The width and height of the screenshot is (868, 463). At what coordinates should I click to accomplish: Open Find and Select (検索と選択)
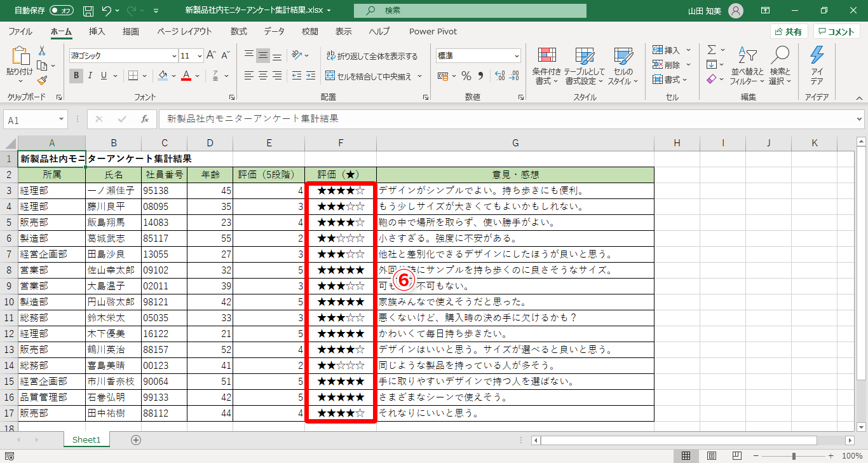pos(780,66)
